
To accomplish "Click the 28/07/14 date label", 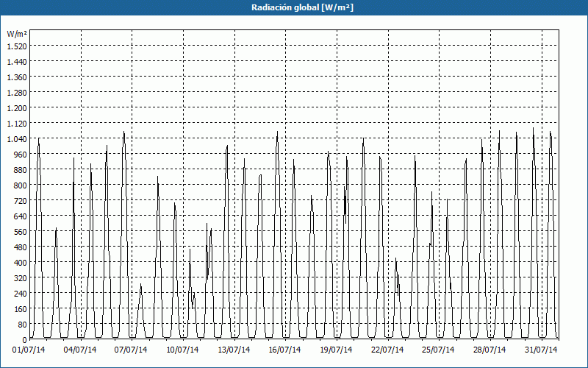I will tap(490, 350).
